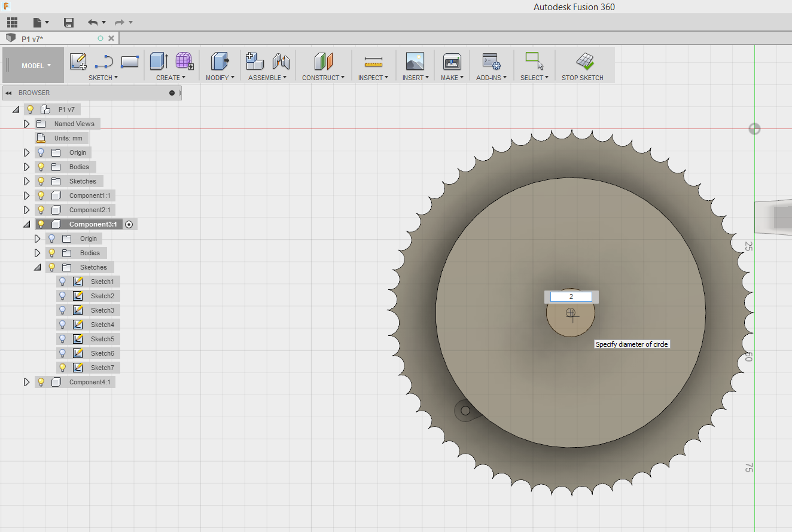This screenshot has height=532, width=792.
Task: Select the Units: mm entry
Action: pyautogui.click(x=68, y=138)
